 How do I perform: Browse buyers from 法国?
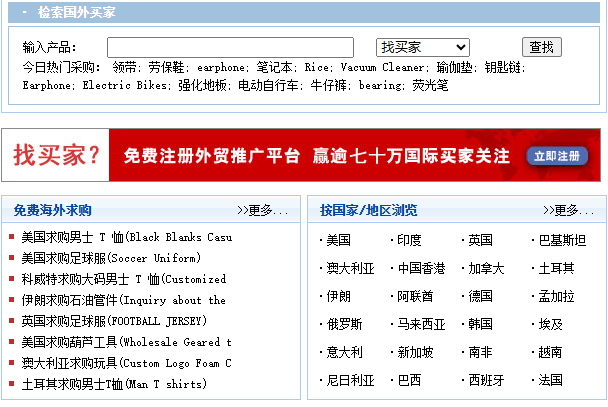coord(551,380)
